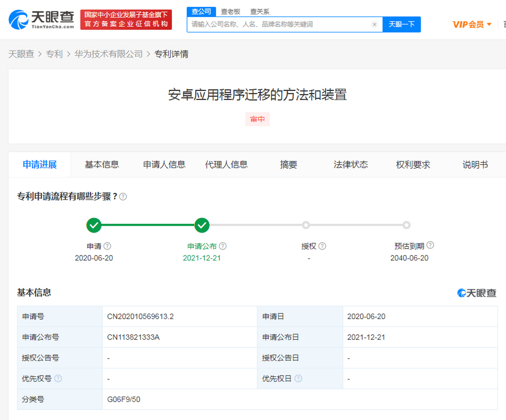Click the 审中 status tag

click(x=257, y=119)
